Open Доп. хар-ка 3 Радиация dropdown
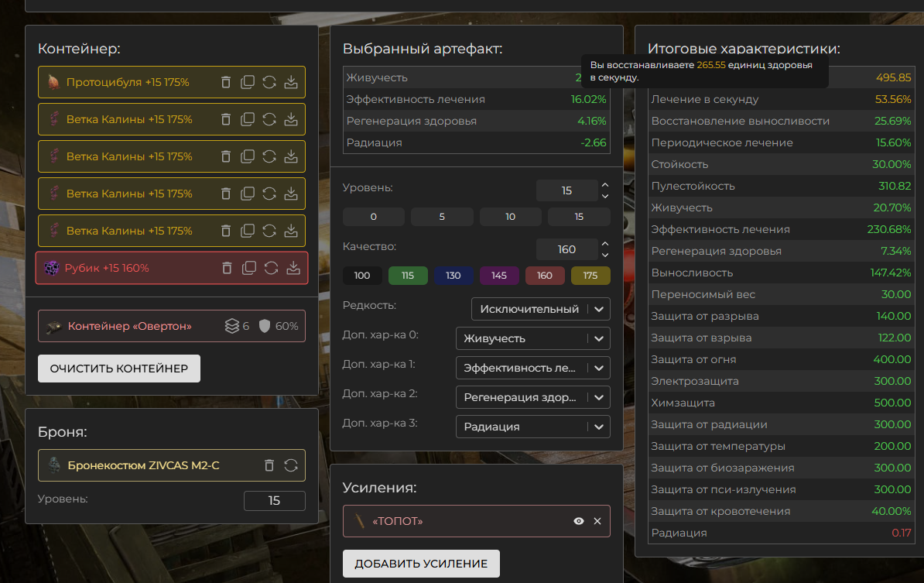 (532, 427)
